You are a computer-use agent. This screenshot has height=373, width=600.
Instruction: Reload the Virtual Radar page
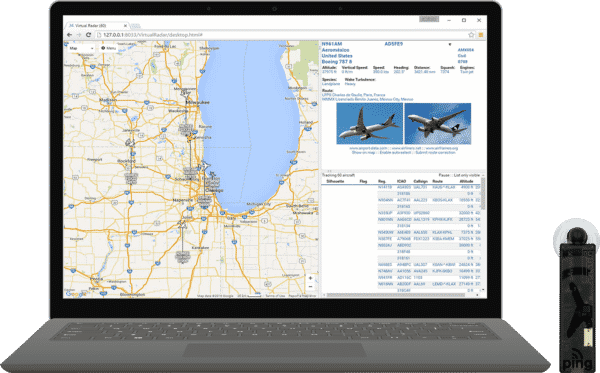(x=88, y=35)
